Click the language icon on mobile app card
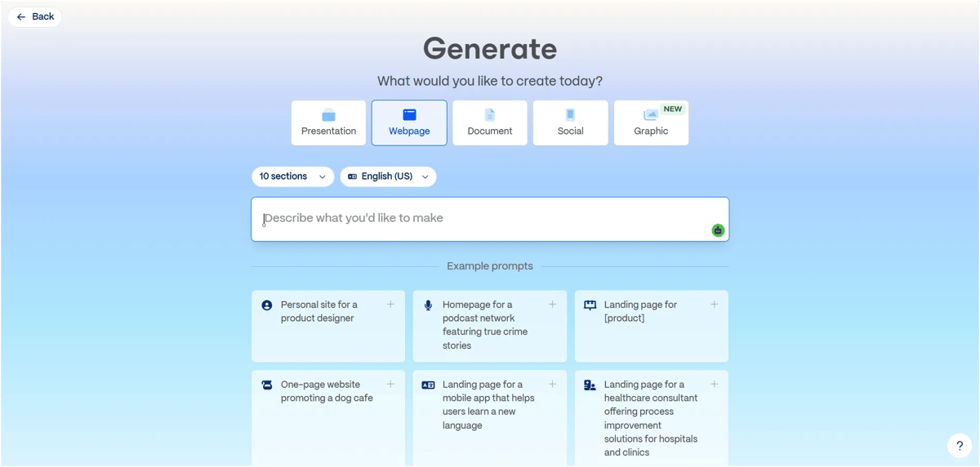The image size is (980, 467). 428,385
